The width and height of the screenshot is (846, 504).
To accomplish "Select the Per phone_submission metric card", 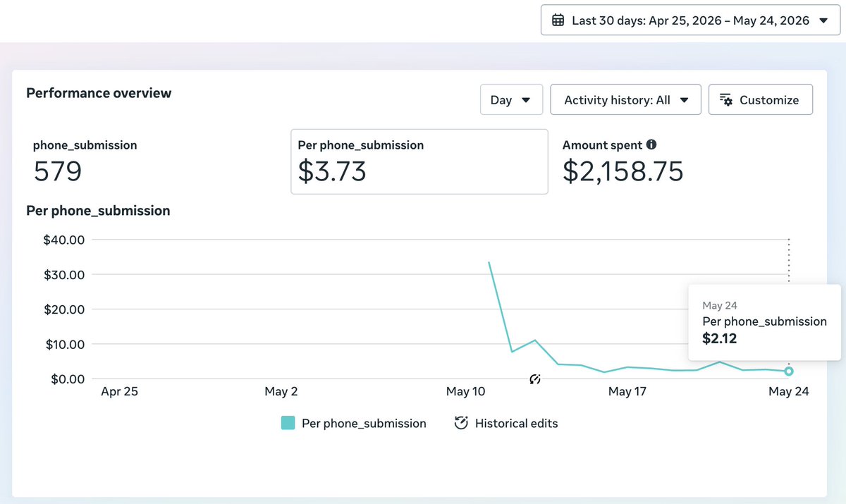I will (419, 161).
